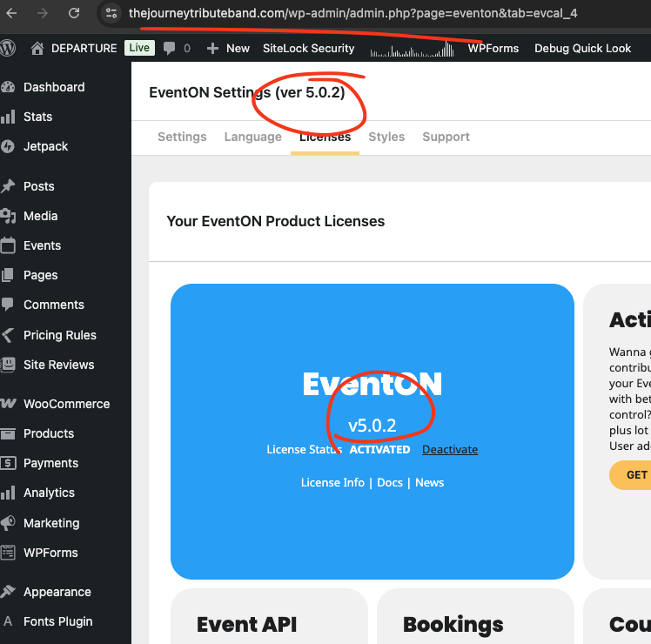Click the WooCommerce icon in sidebar
The height and width of the screenshot is (644, 651).
tap(9, 404)
